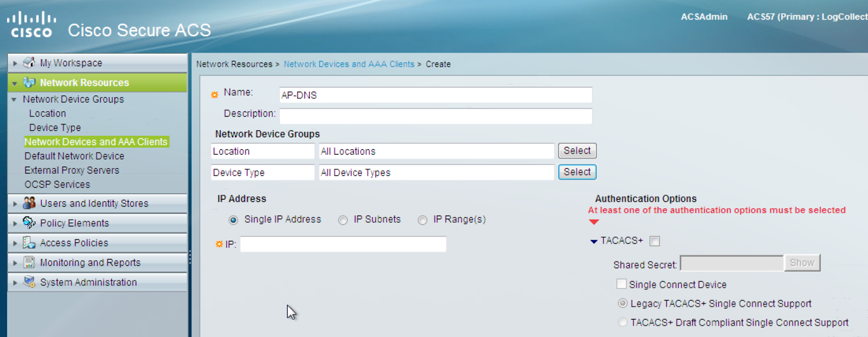Select Single IP Address radio button
The width and height of the screenshot is (868, 337).
(233, 220)
